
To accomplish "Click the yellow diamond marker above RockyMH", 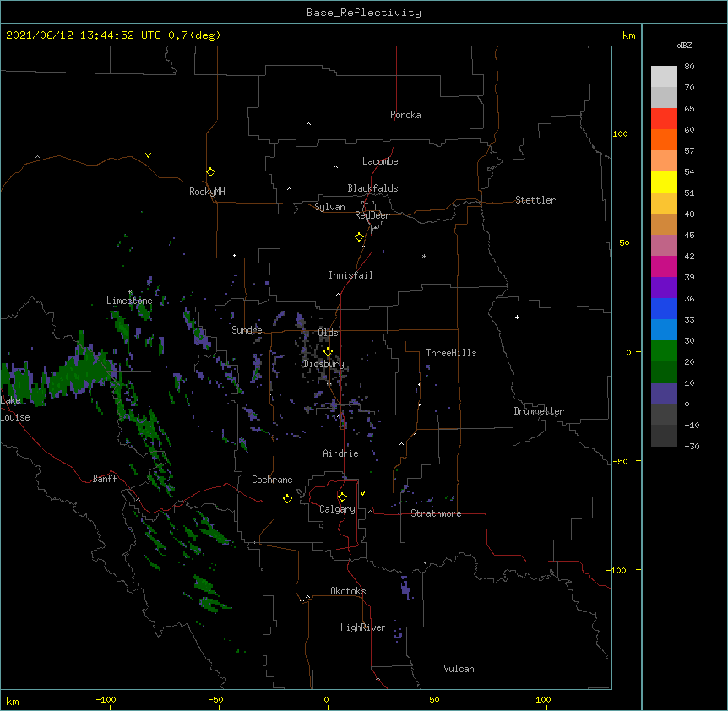I will (210, 172).
